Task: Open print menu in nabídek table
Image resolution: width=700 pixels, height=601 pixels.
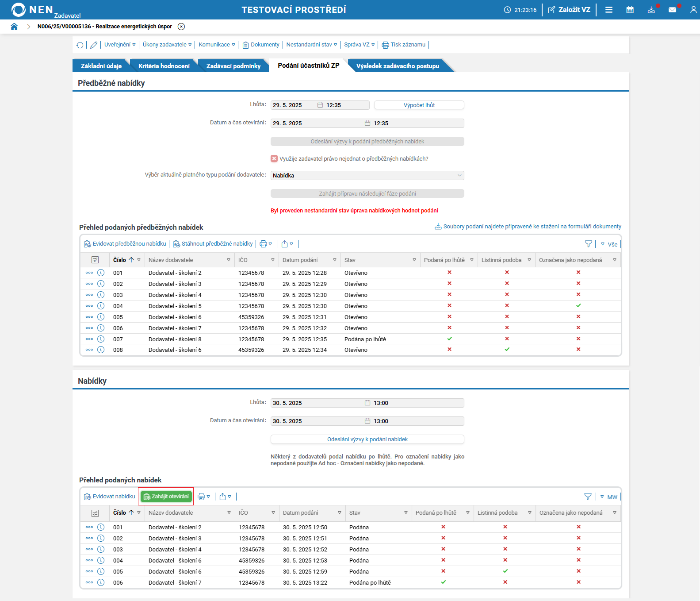Action: pyautogui.click(x=204, y=497)
